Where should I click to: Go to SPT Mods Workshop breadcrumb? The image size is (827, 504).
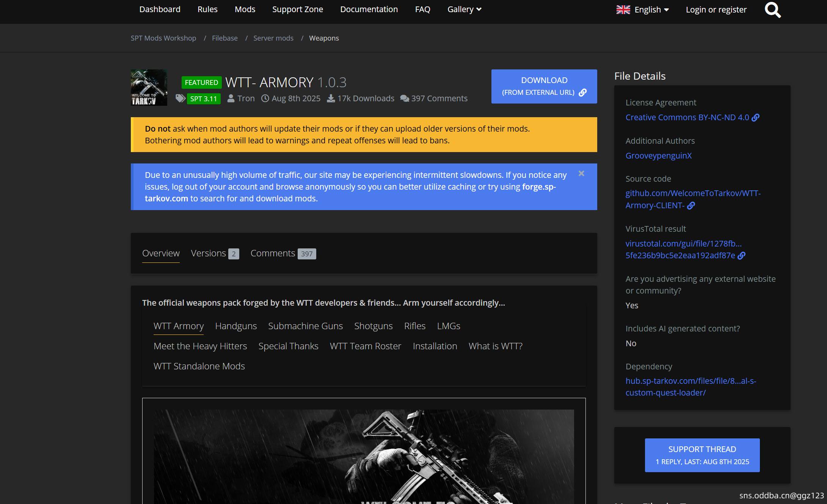(x=163, y=38)
